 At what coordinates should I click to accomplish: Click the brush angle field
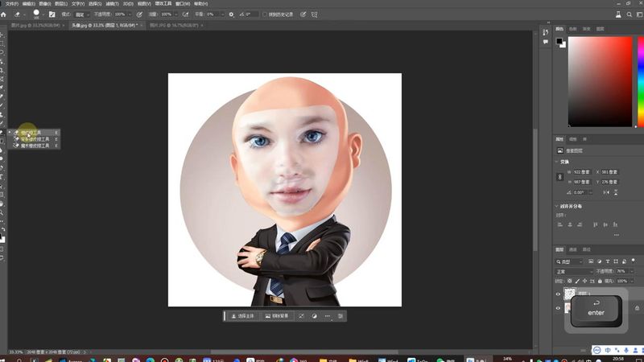tap(251, 14)
